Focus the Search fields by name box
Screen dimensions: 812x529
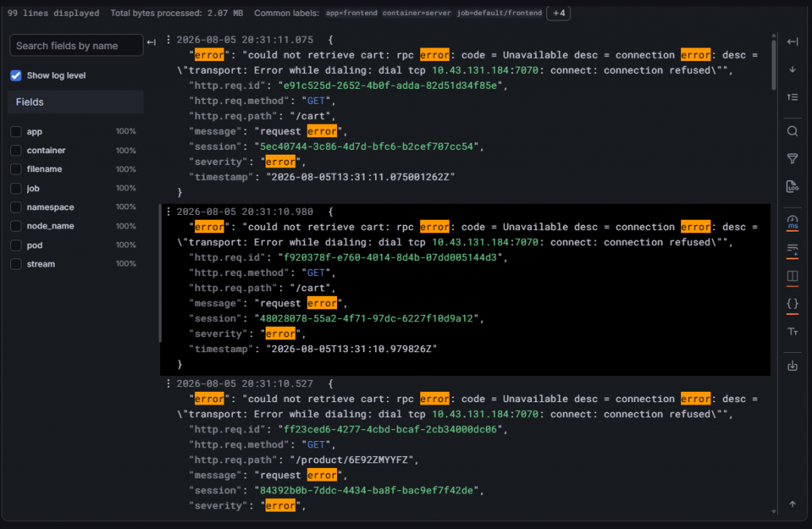(76, 45)
